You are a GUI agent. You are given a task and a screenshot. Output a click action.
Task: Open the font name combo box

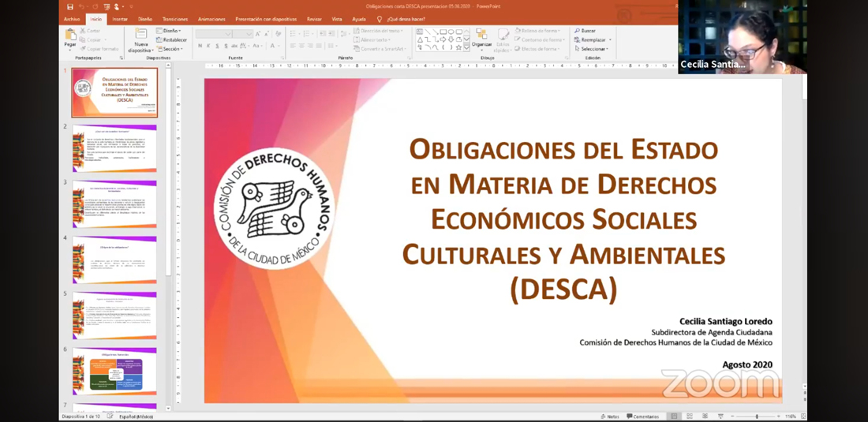tap(214, 34)
